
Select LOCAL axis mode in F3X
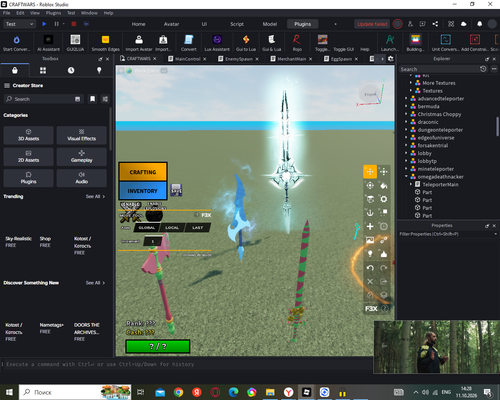point(172,228)
